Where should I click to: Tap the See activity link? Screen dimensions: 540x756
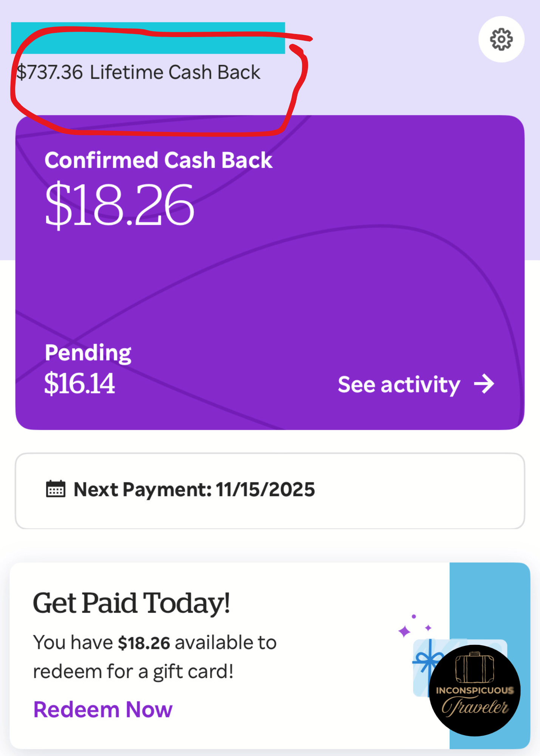point(399,384)
